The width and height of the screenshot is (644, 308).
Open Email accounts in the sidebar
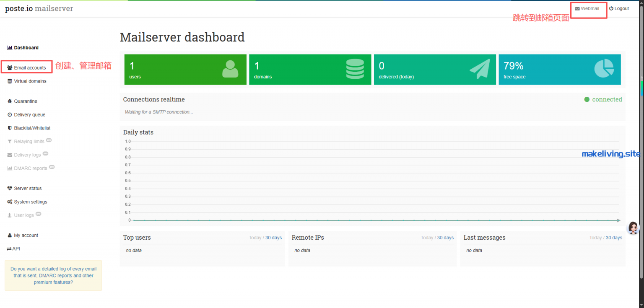tap(30, 68)
